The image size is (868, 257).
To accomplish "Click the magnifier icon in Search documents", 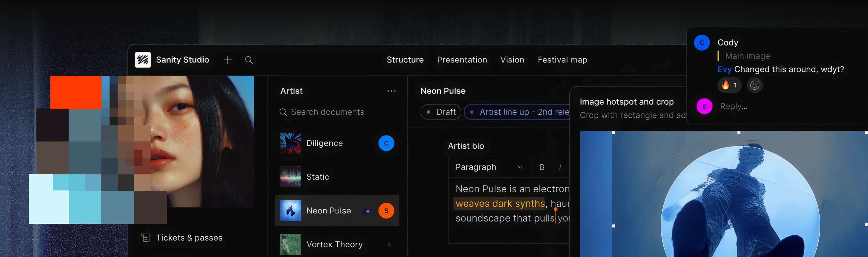I will (x=283, y=112).
